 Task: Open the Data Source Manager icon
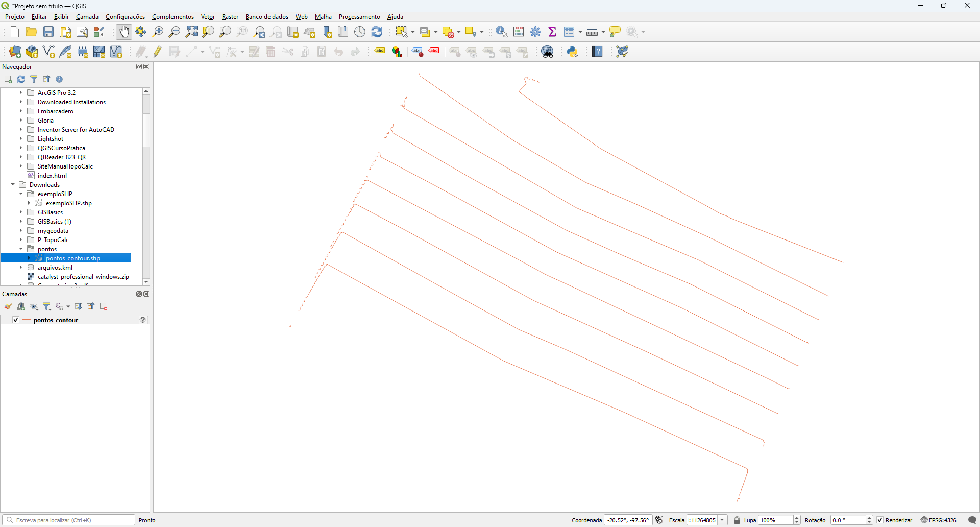[x=15, y=52]
